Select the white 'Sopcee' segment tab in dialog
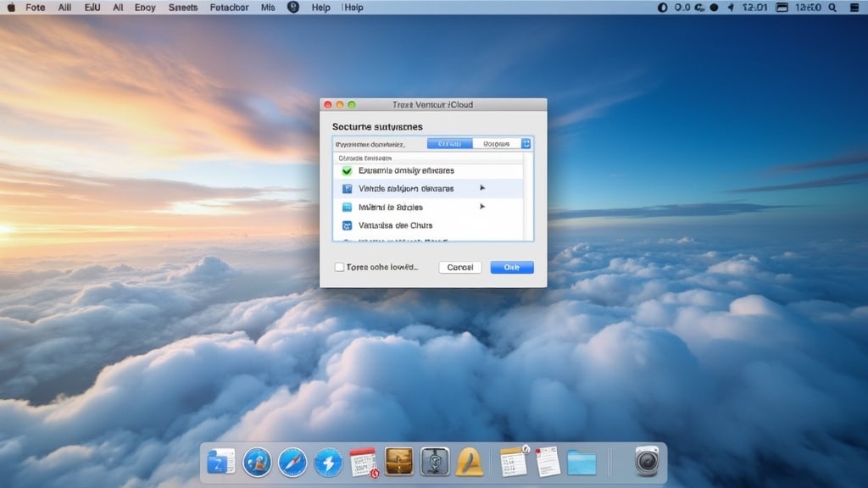Image resolution: width=868 pixels, height=488 pixels. click(x=496, y=143)
